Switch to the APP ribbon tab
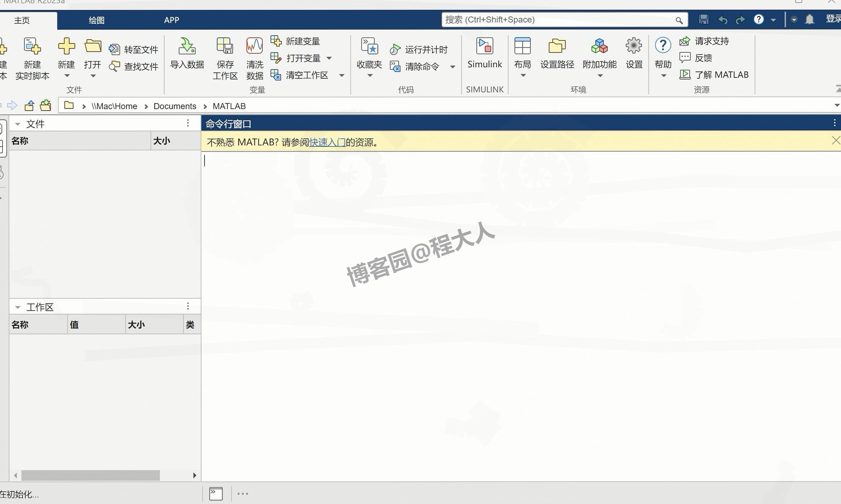Screen dimensions: 841x504 [172, 20]
